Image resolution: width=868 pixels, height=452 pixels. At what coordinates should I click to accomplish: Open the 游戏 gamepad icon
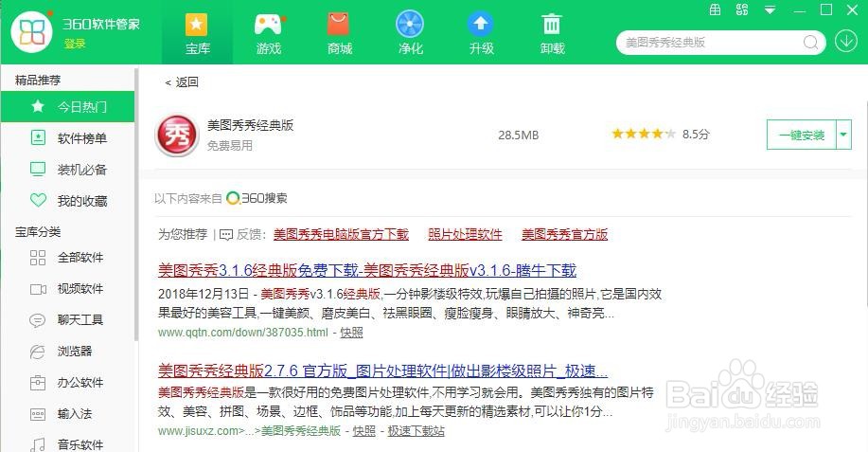pyautogui.click(x=269, y=25)
